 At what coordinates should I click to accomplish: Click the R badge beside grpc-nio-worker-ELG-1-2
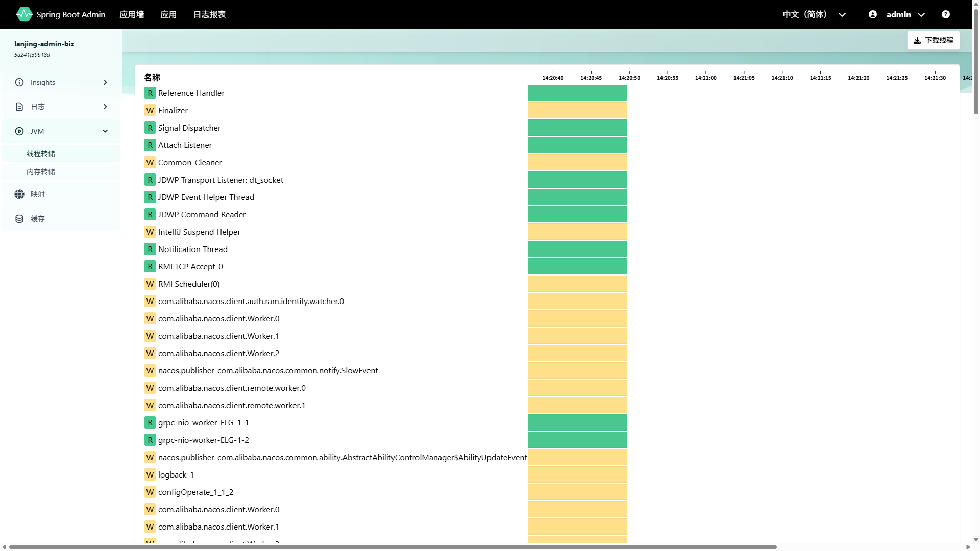[x=150, y=440]
